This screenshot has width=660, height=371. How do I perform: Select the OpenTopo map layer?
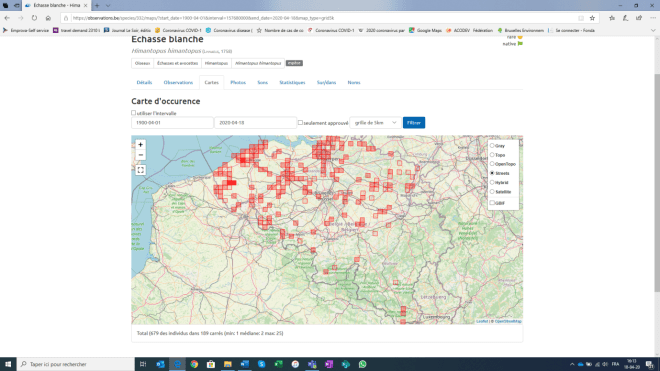pyautogui.click(x=492, y=164)
